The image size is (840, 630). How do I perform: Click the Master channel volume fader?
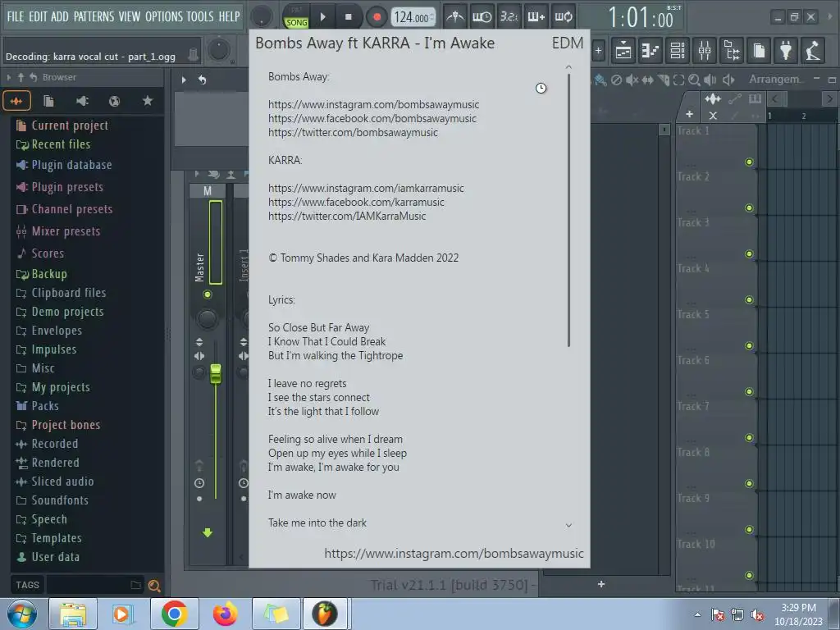tap(216, 373)
